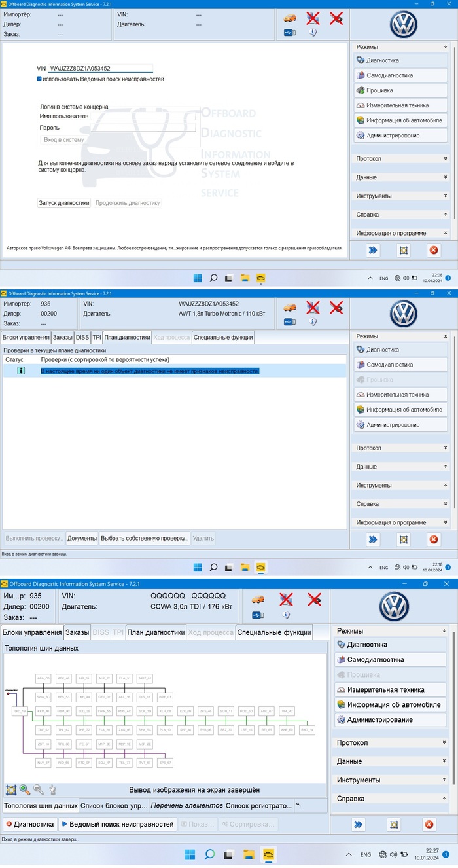
Task: Open Windows Start on taskbar showing 22:08
Action: 198,278
